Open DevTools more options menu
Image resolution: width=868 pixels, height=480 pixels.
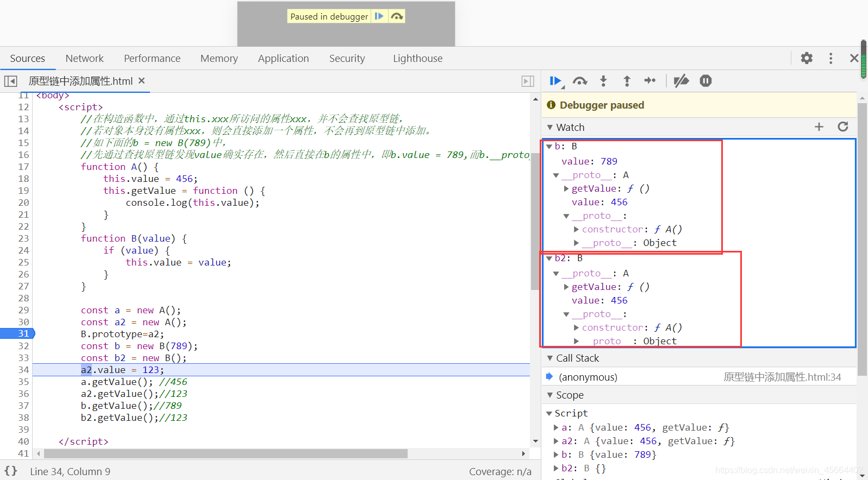(x=830, y=58)
